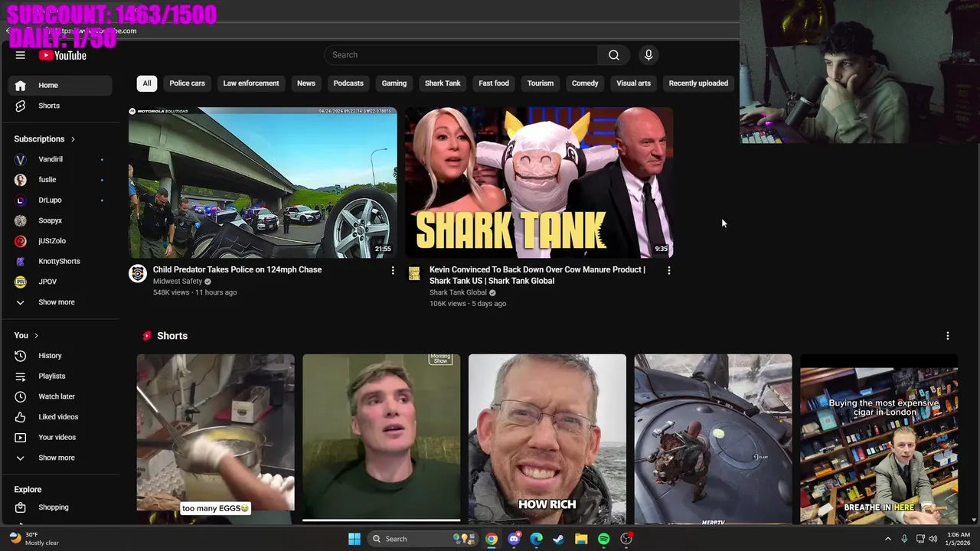
Task: Open Playlists in the sidebar
Action: 60,376
